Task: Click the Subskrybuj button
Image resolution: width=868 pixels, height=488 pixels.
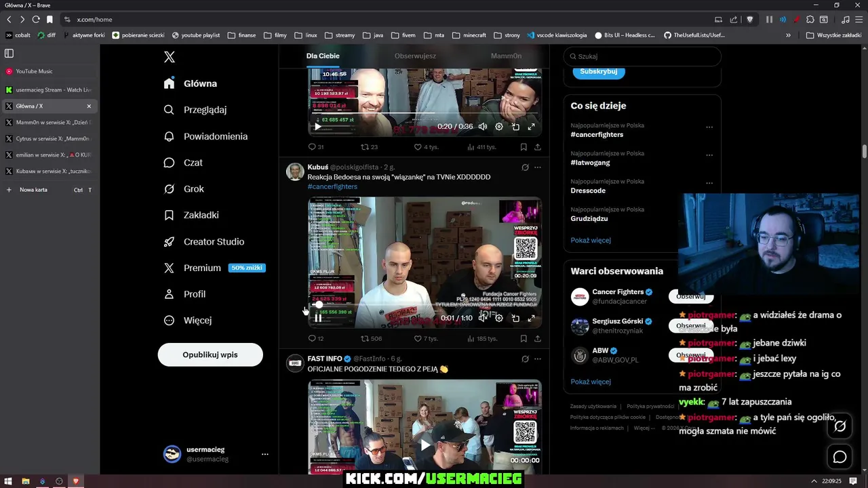Action: coord(599,71)
